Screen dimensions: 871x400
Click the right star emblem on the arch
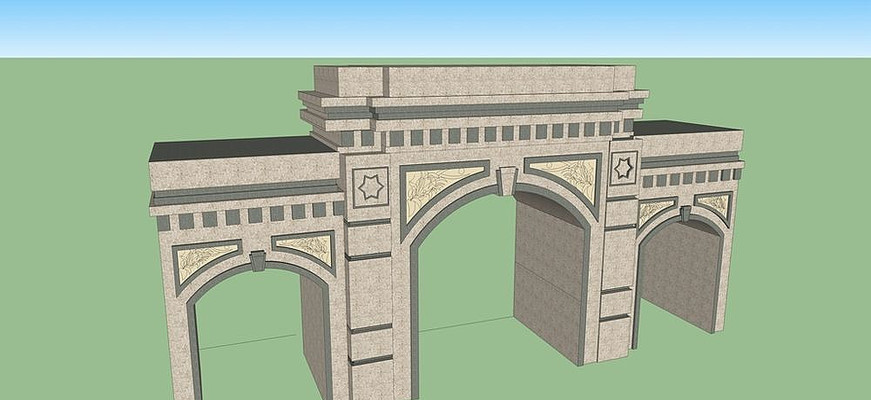point(623,167)
